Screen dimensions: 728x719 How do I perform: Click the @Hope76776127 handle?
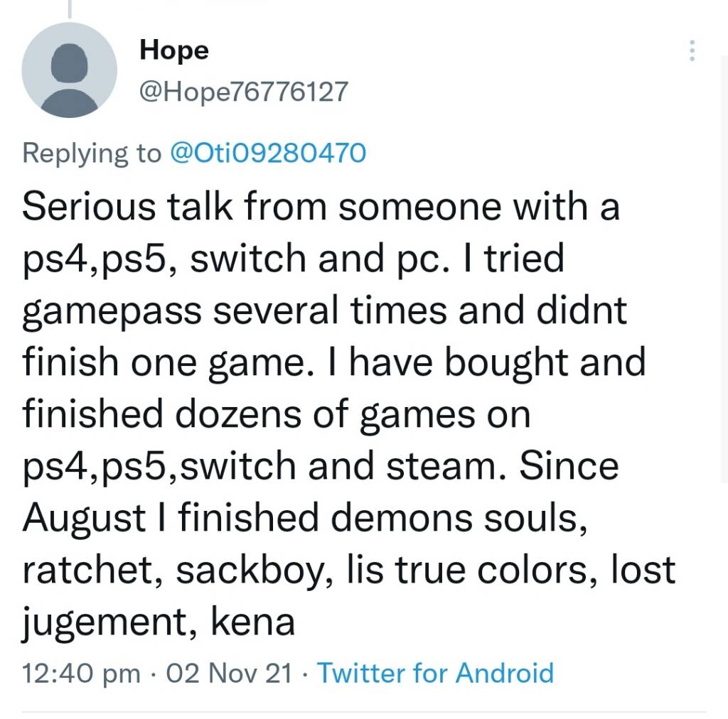tap(244, 91)
